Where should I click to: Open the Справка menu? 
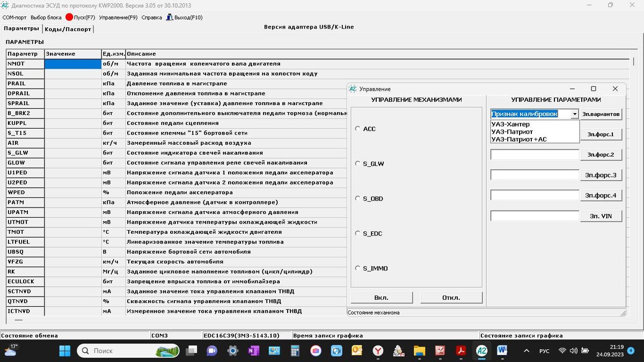point(152,17)
